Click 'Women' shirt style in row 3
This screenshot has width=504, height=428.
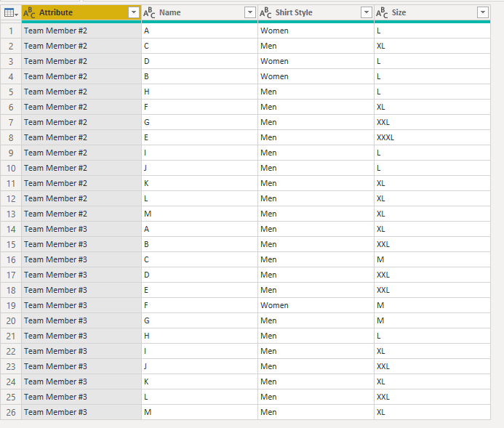click(316, 61)
